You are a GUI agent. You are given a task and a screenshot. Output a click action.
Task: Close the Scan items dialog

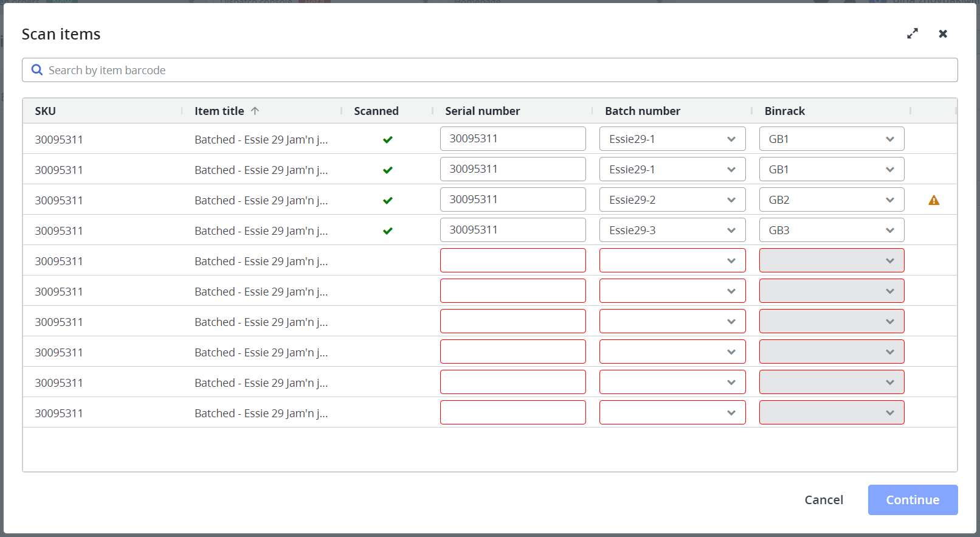click(942, 34)
